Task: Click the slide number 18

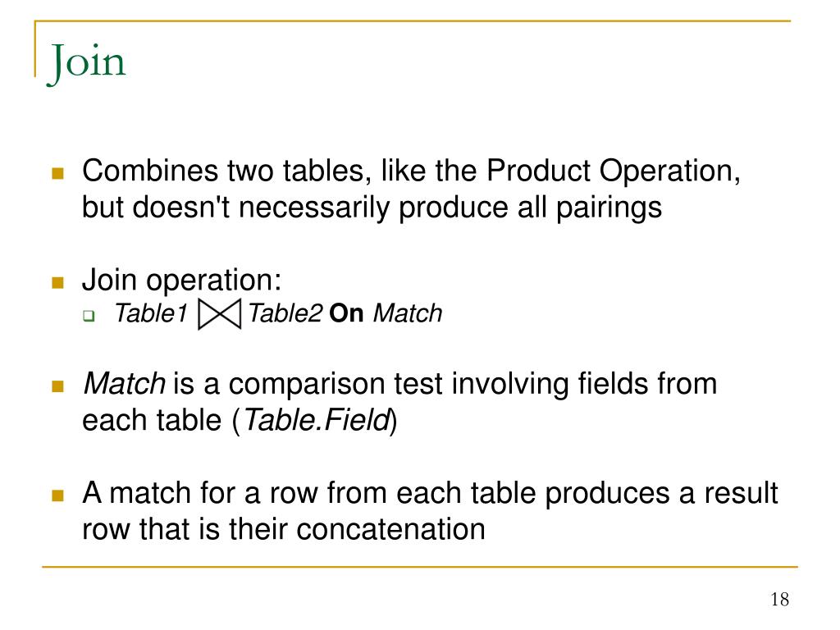Action: pyautogui.click(x=780, y=599)
